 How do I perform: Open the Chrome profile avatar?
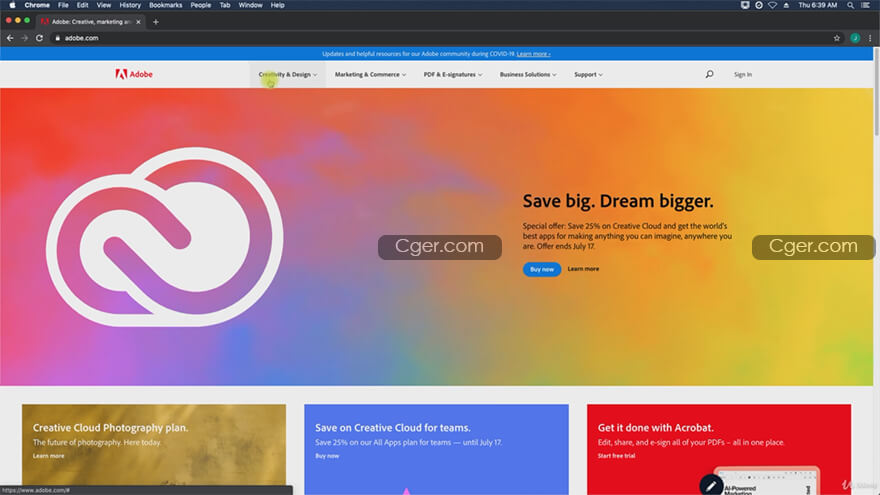click(855, 38)
